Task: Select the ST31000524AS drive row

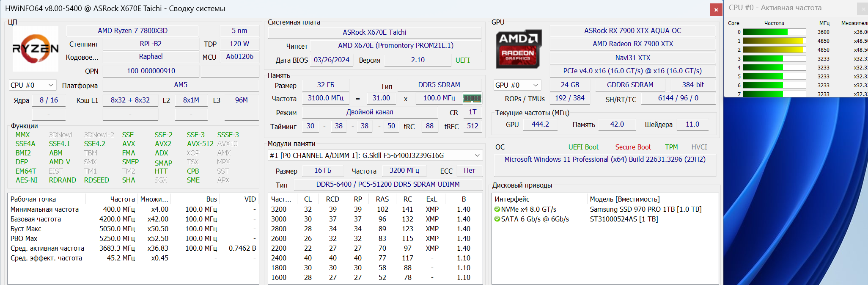Action: tap(605, 219)
